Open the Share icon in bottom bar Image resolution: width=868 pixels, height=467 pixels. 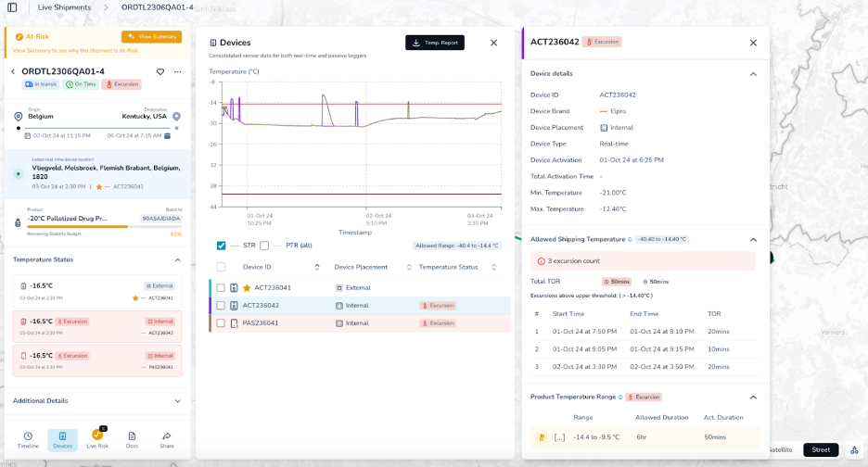click(167, 436)
